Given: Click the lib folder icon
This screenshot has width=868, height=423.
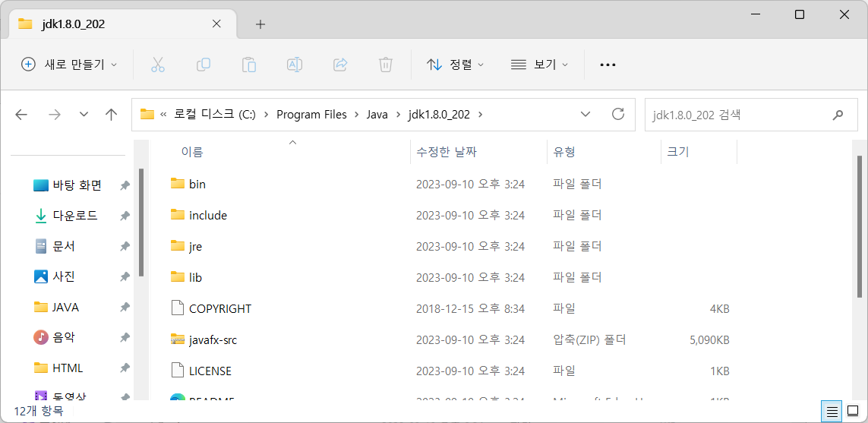Looking at the screenshot, I should click(177, 277).
